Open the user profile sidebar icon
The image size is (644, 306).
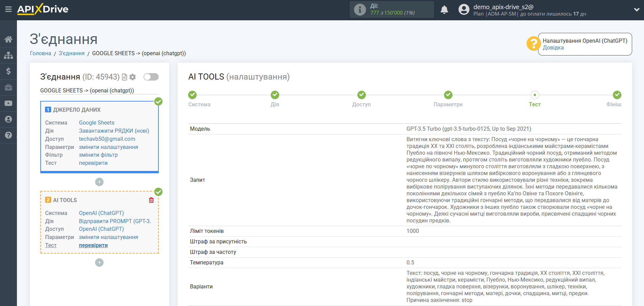8,119
